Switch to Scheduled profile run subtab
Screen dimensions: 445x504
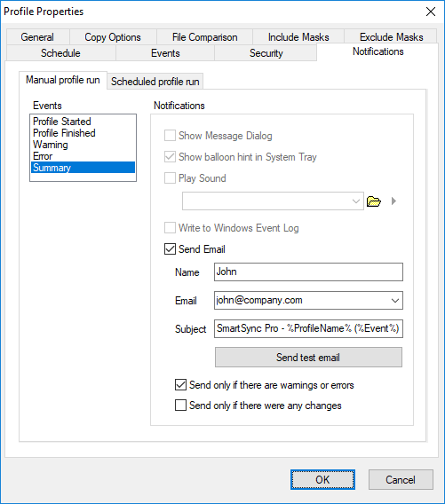(x=155, y=82)
